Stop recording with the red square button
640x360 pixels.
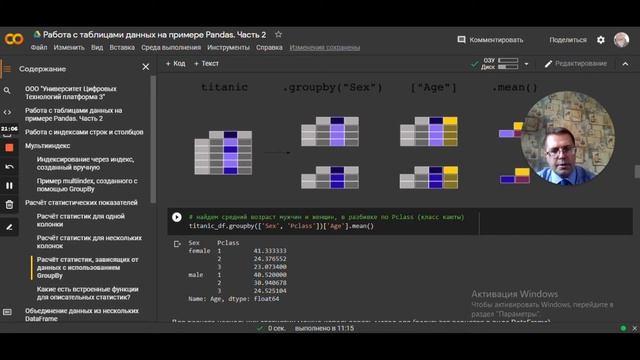(9, 147)
